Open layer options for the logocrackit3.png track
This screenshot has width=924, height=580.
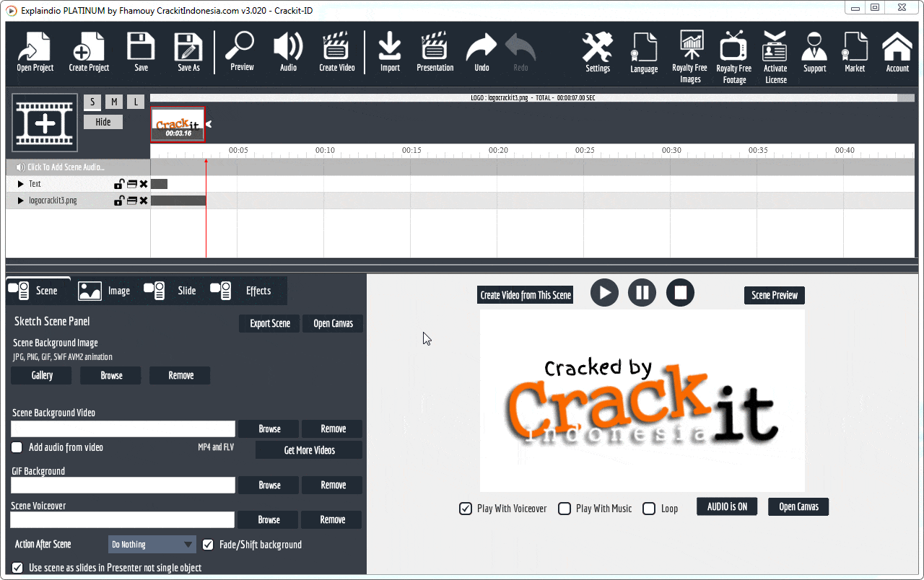click(x=132, y=201)
